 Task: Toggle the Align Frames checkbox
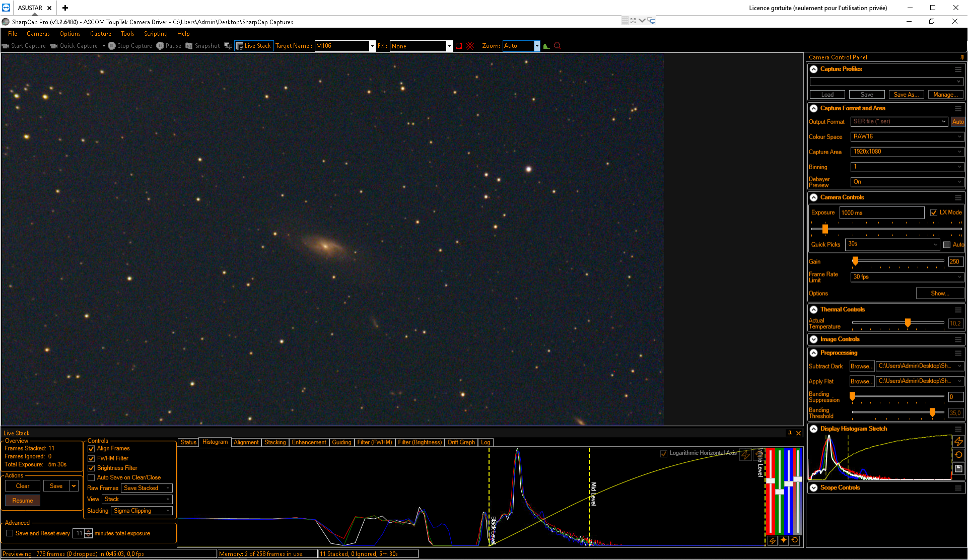click(91, 449)
